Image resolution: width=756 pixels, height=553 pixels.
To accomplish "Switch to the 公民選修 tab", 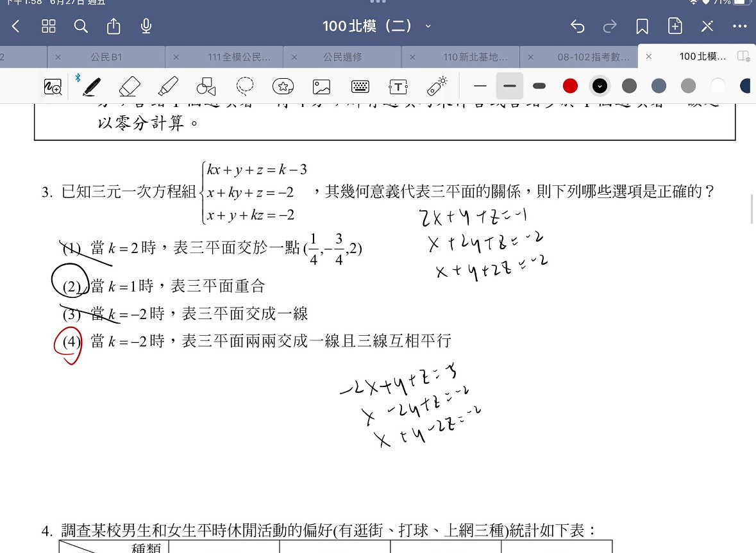I will [x=342, y=57].
